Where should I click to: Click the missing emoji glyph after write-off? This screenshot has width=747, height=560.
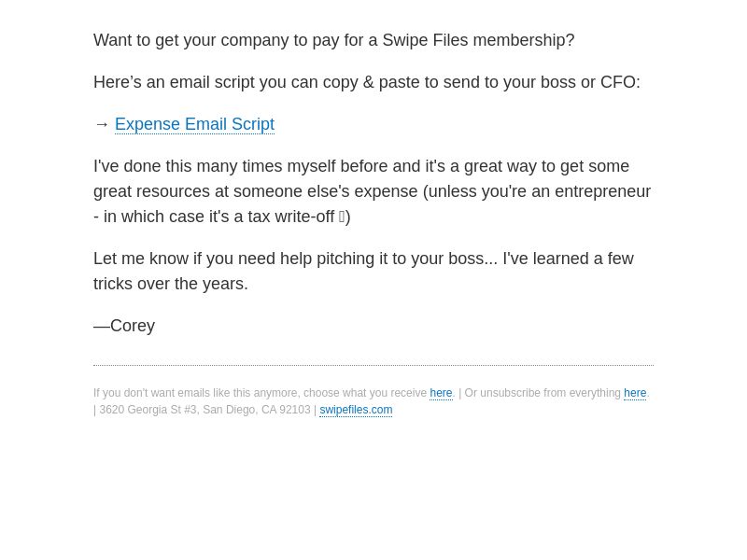[342, 217]
